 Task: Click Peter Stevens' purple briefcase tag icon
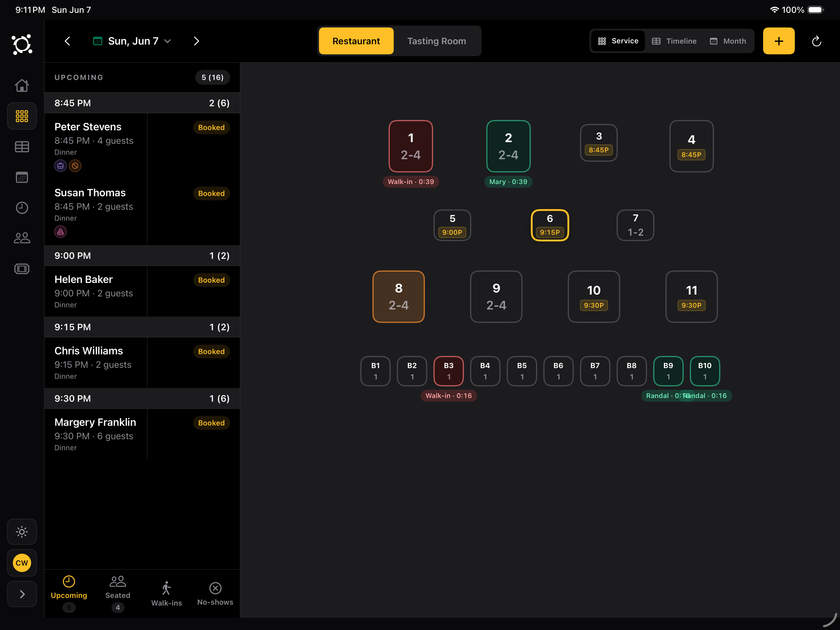[60, 165]
